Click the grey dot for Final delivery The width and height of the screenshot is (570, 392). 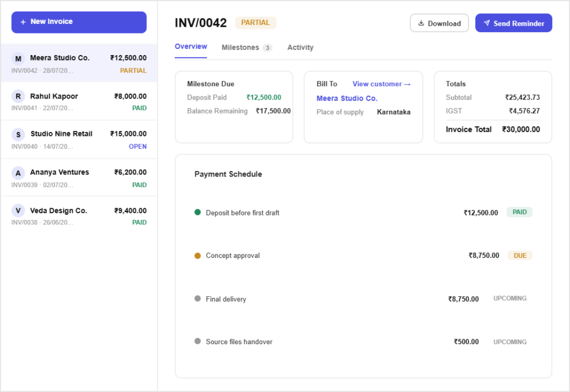click(x=198, y=298)
